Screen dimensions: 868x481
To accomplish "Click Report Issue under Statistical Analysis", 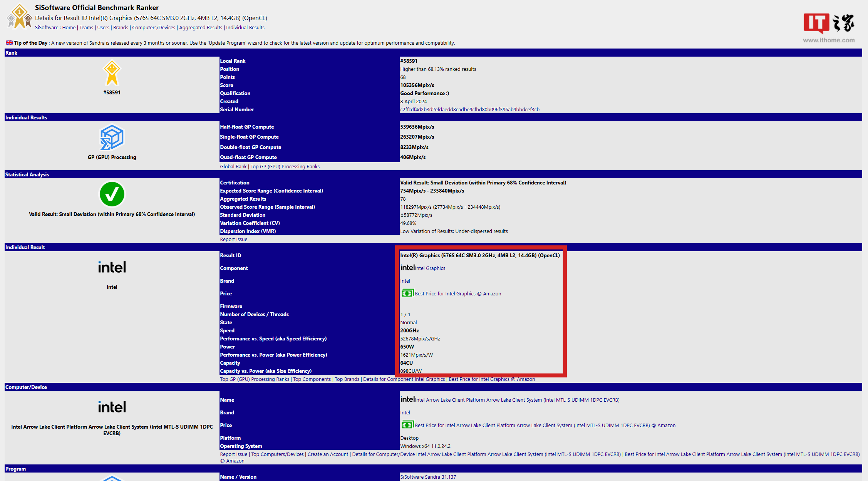I will (x=234, y=240).
